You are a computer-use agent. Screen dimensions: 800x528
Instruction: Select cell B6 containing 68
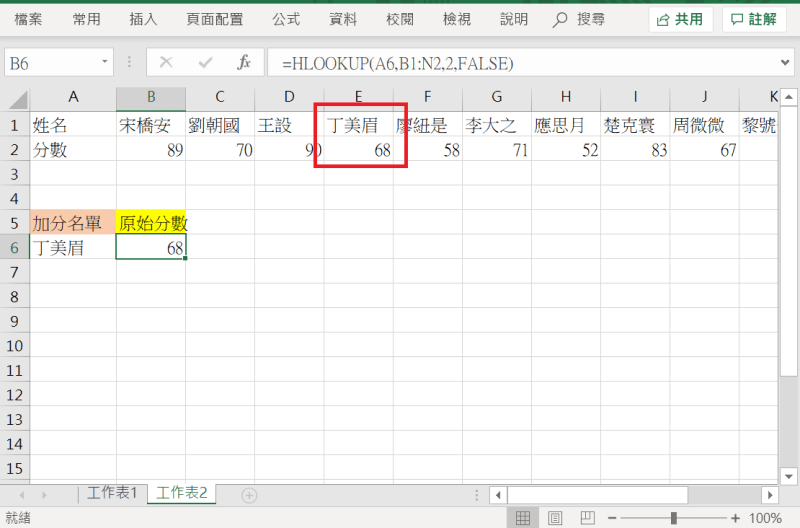(150, 248)
